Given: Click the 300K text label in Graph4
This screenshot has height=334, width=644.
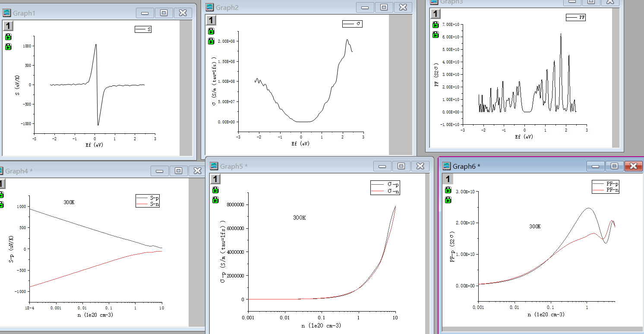Looking at the screenshot, I should click(69, 202).
